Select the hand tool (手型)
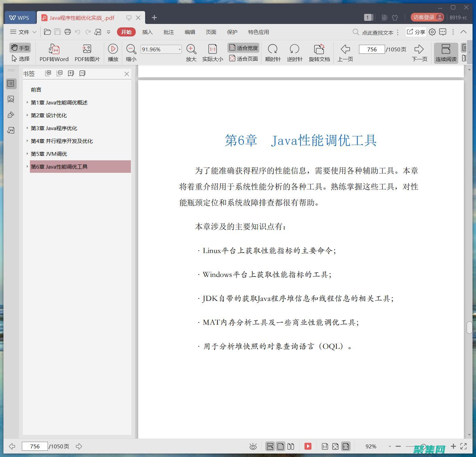This screenshot has height=457, width=476. tap(20, 48)
